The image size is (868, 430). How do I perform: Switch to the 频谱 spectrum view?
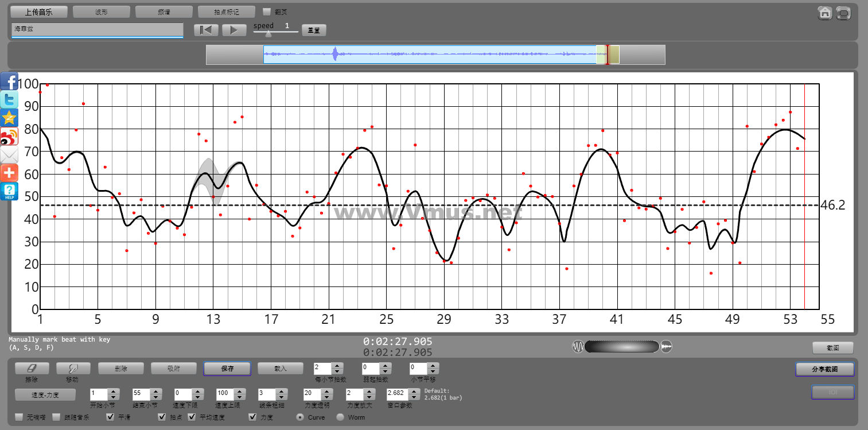click(164, 11)
